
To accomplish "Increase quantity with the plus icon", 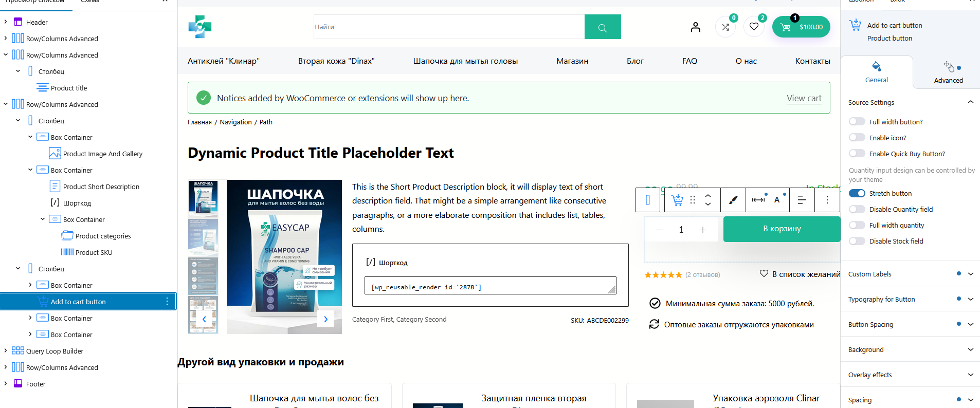I will click(x=703, y=230).
